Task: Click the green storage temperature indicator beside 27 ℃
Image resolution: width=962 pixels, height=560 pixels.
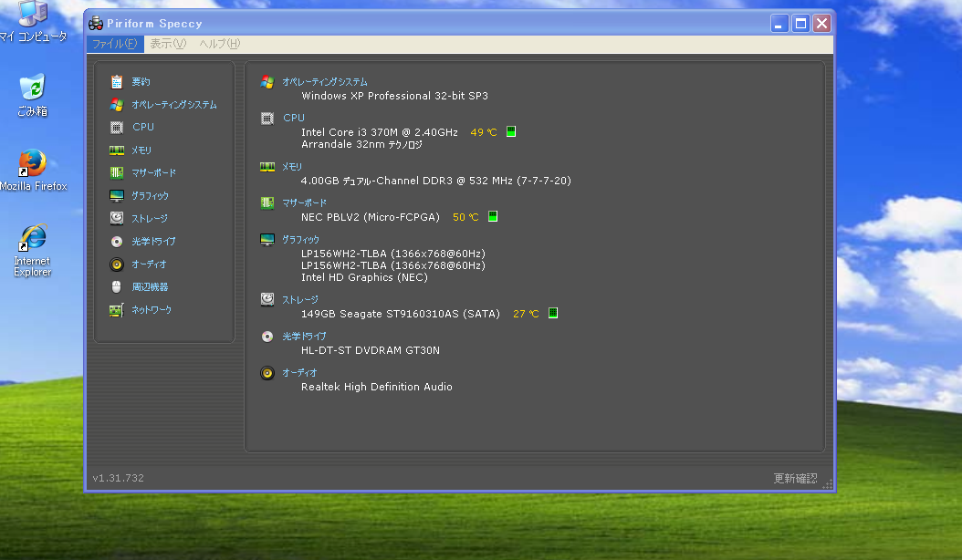Action: (x=553, y=313)
